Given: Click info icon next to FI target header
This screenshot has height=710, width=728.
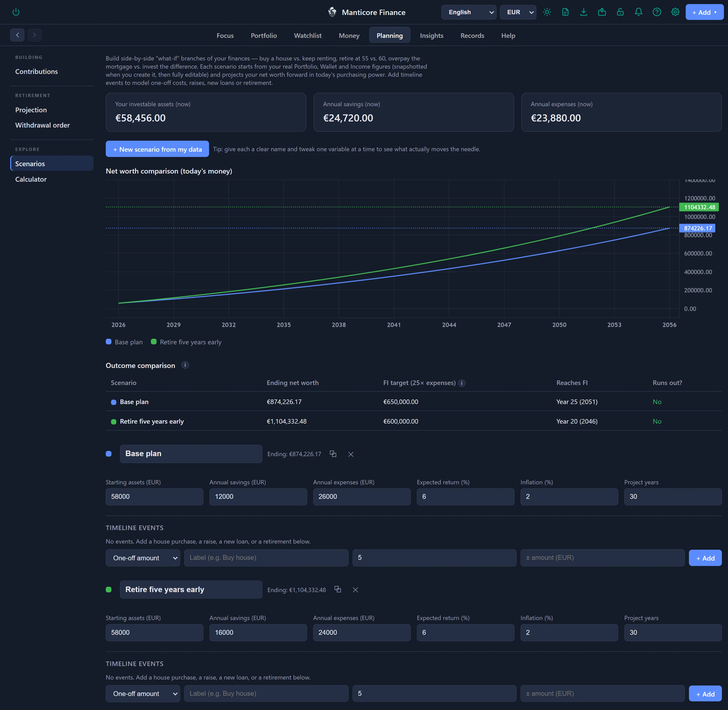Looking at the screenshot, I should pos(462,383).
